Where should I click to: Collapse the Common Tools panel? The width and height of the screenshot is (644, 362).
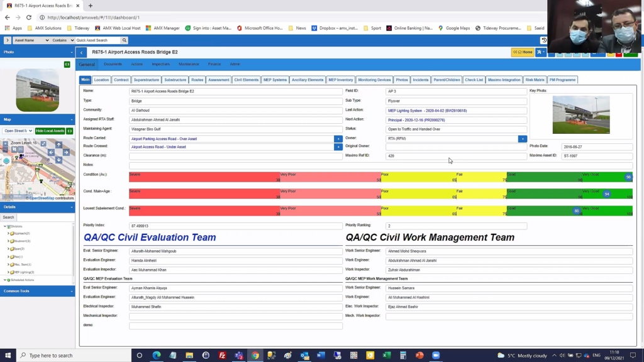click(71, 291)
